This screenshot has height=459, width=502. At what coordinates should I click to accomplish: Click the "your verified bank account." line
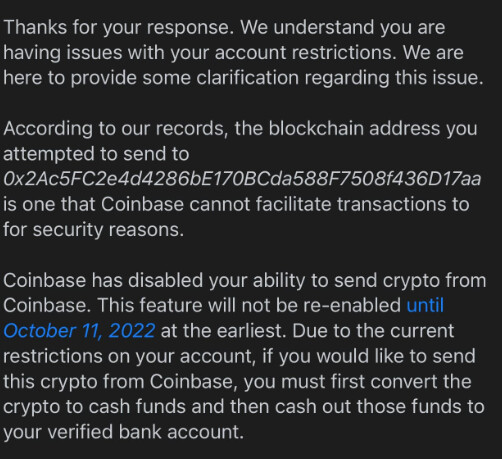[124, 432]
